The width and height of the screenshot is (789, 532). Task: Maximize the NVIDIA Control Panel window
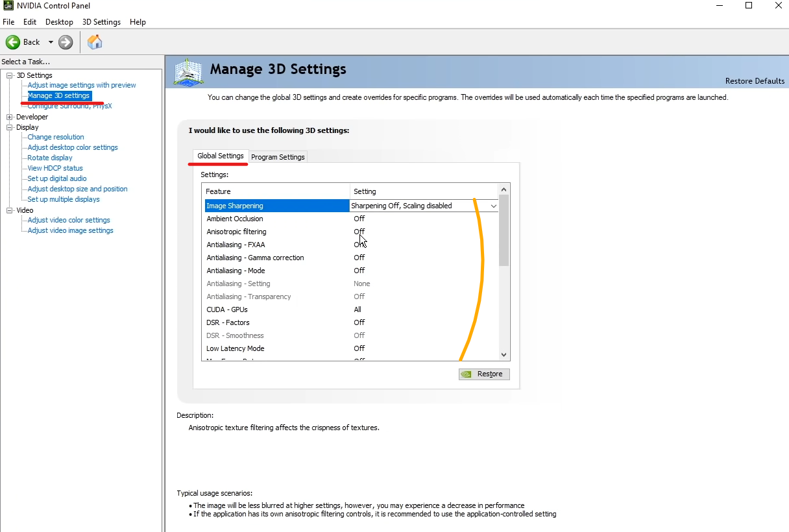(x=749, y=6)
